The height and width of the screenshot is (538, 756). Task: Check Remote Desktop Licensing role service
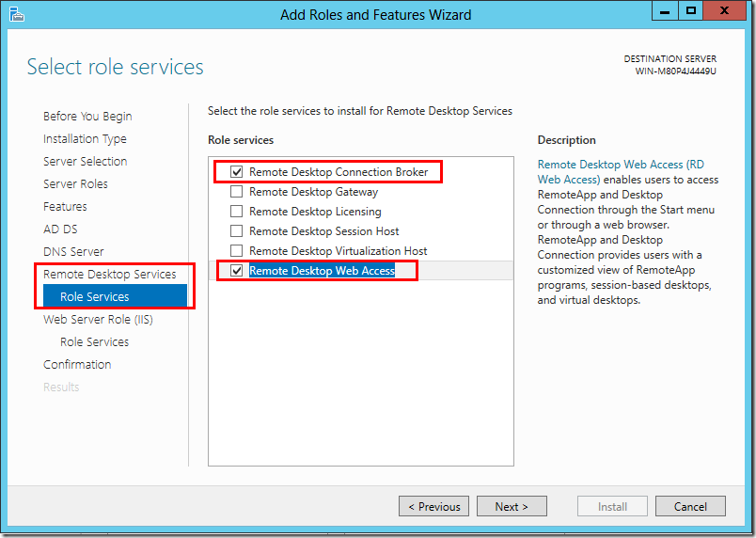[237, 212]
